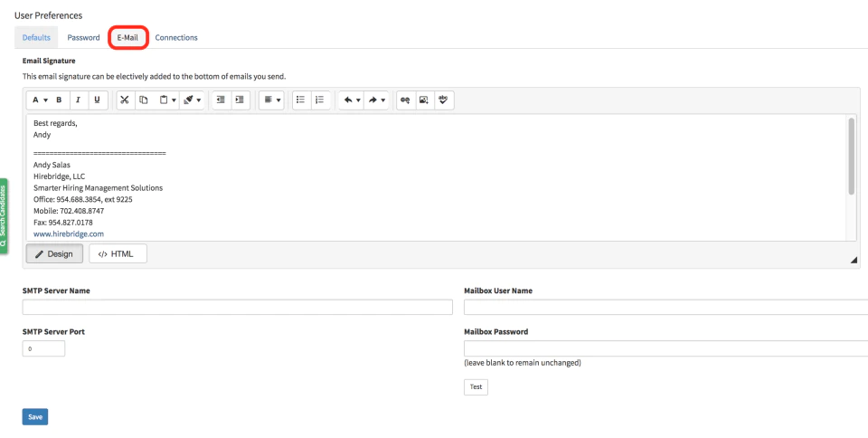The width and height of the screenshot is (868, 438).
Task: Switch editor to Design view
Action: [54, 254]
